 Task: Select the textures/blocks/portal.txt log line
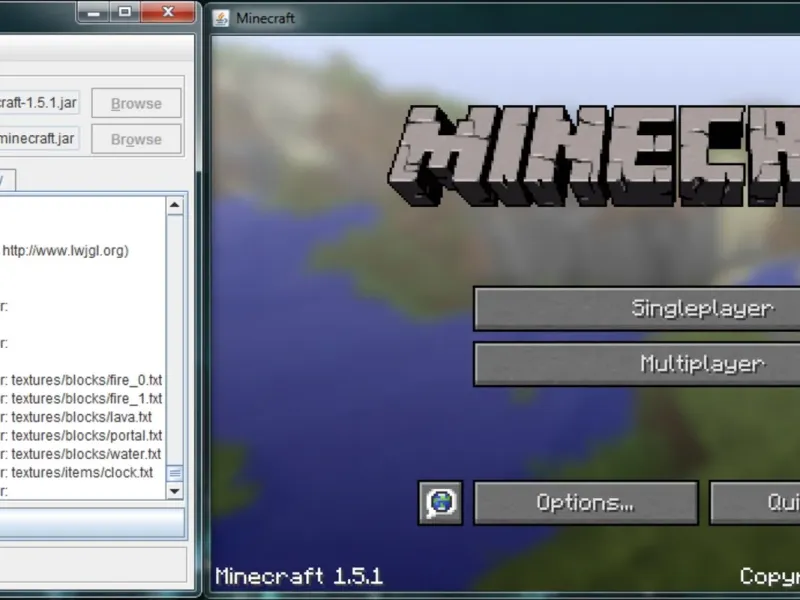pos(81,435)
